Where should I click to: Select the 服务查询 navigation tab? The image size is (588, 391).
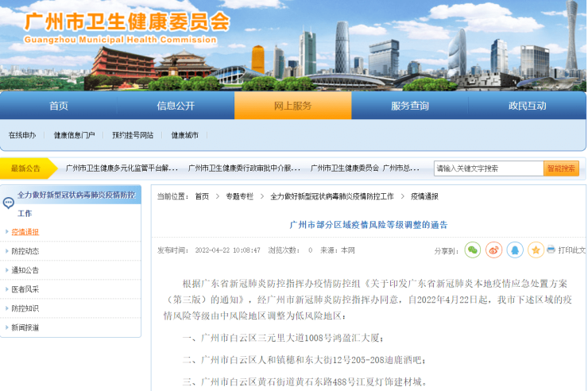(410, 106)
